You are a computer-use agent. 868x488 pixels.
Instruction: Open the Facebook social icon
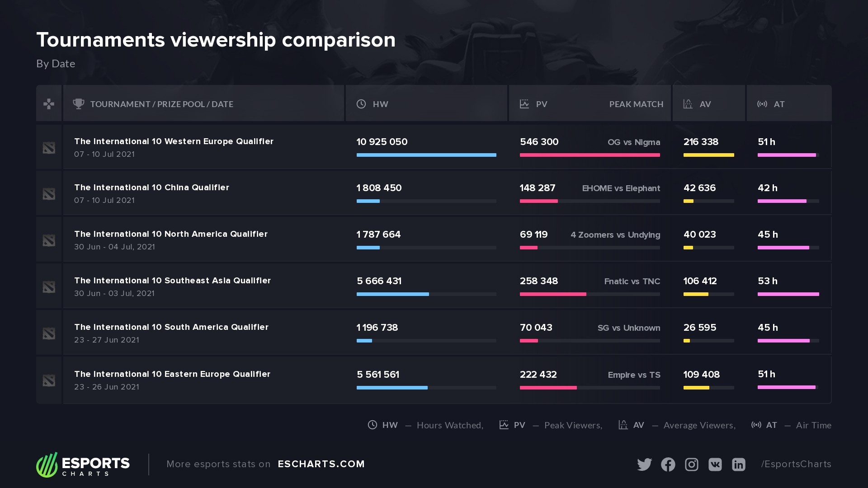click(x=668, y=465)
